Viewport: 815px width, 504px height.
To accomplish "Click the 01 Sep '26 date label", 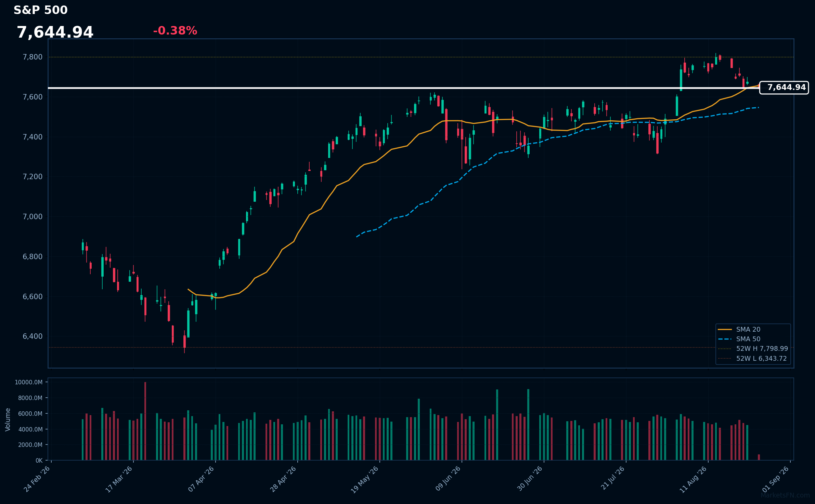I will [776, 479].
